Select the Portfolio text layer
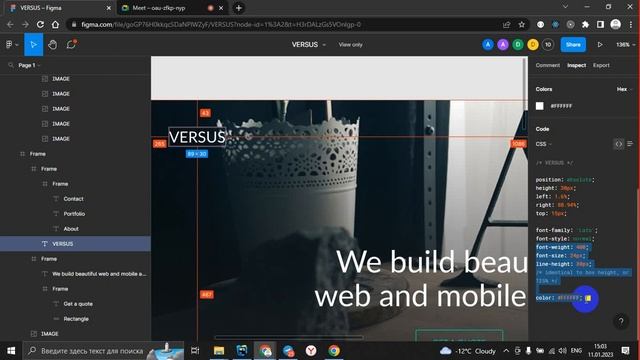The width and height of the screenshot is (640, 360). tap(75, 214)
